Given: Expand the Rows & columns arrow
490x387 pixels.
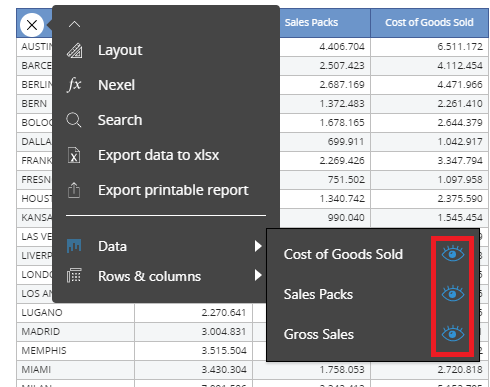Looking at the screenshot, I should coord(258,275).
